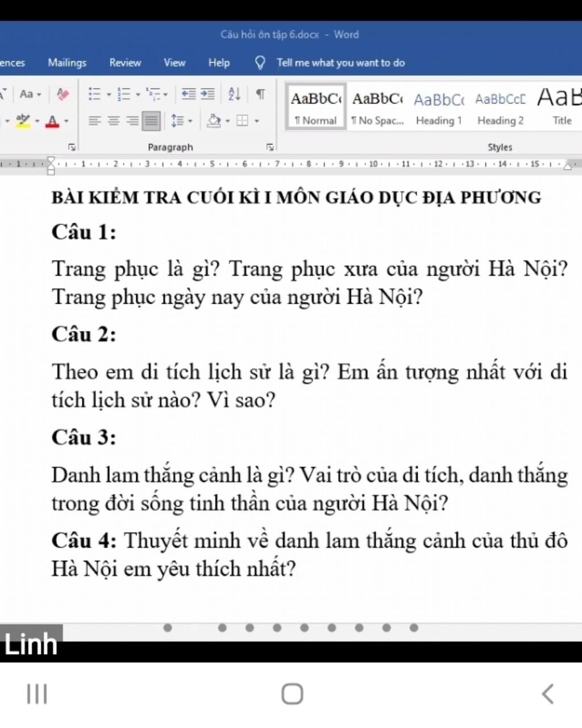
Task: Click text 'Hà Nội em yêu thích nhất?'
Action: tap(173, 569)
